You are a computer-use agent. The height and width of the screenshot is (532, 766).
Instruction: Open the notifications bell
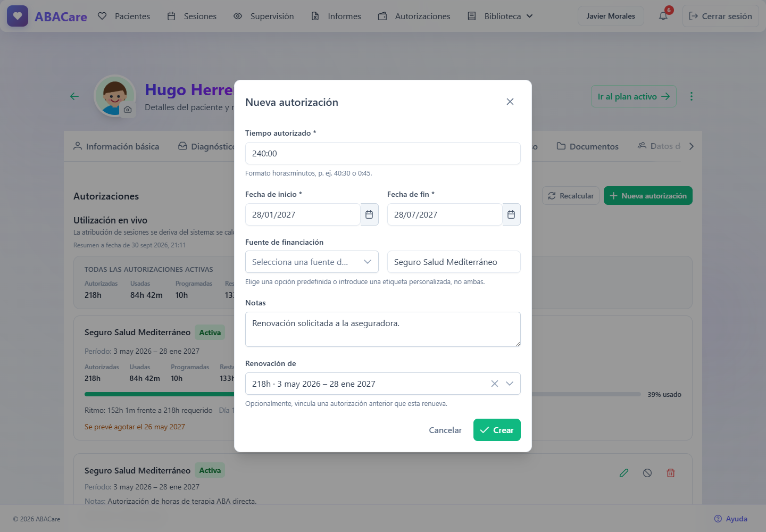(663, 16)
